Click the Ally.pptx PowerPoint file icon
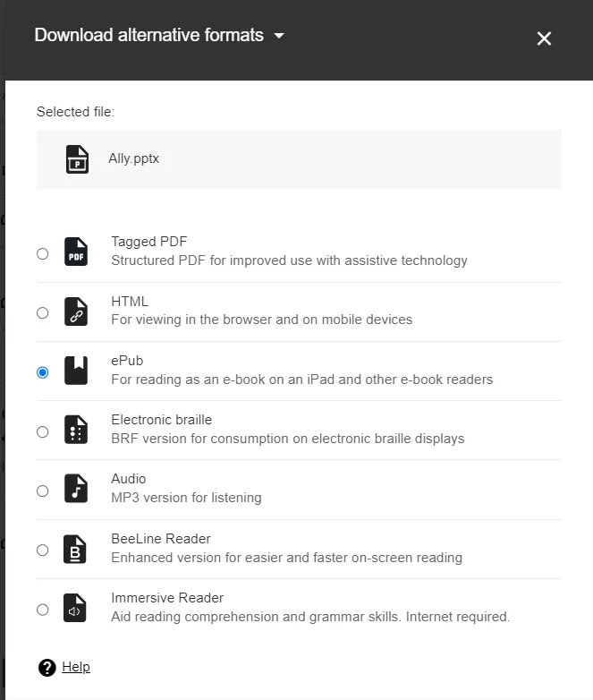Viewport: 593px width, 700px height. 78,159
